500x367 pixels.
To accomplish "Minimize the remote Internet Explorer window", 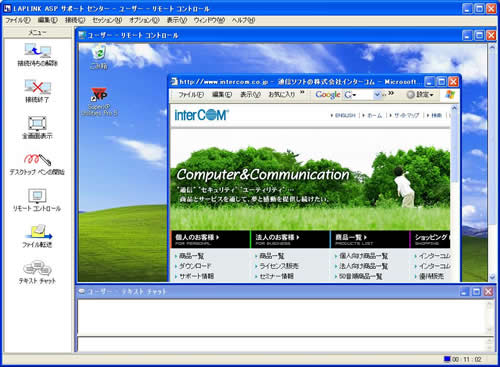I will (430, 81).
